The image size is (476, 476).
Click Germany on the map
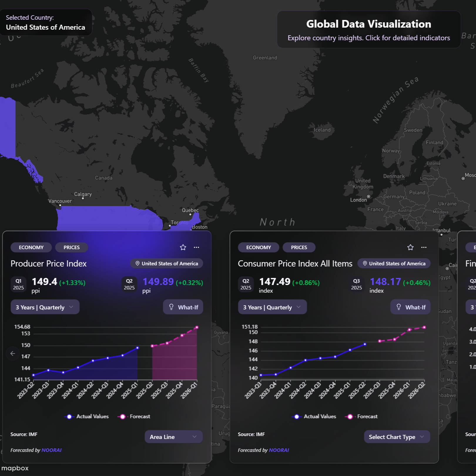point(394,197)
